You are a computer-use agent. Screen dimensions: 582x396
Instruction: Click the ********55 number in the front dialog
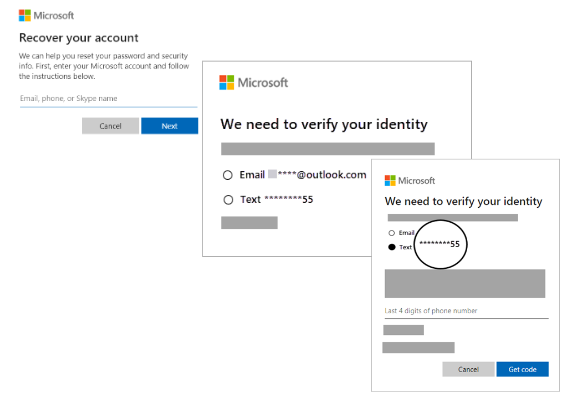click(439, 244)
